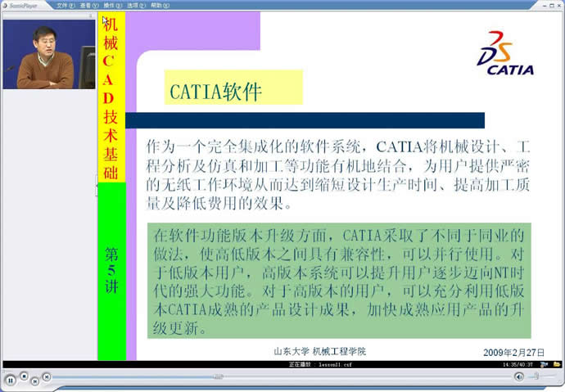565x392 pixels.
Task: Close the ScenicPlayer window
Action: click(559, 6)
